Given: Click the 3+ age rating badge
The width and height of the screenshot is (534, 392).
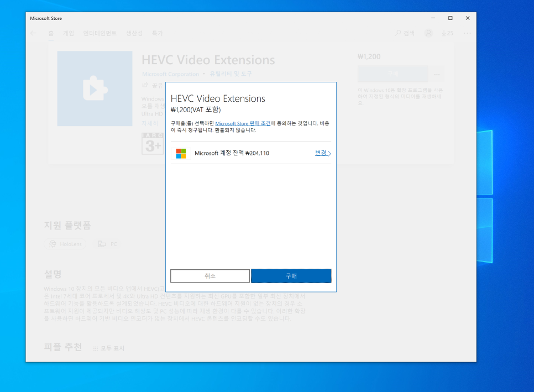Looking at the screenshot, I should [153, 144].
